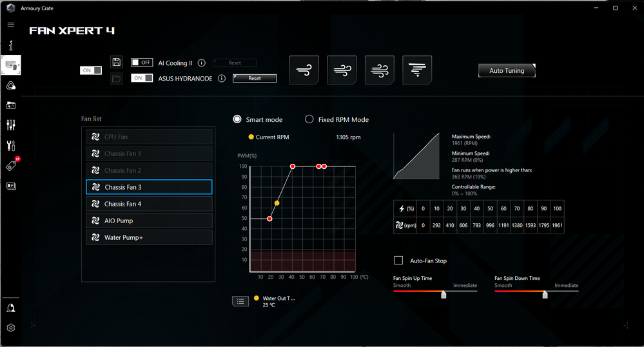Click the load profile folder icon
644x347 pixels.
pyautogui.click(x=117, y=79)
